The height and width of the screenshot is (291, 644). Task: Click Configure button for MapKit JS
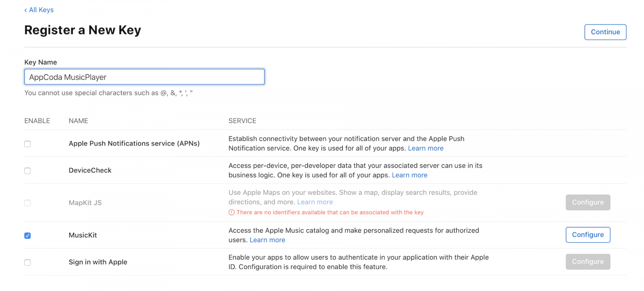tap(588, 202)
